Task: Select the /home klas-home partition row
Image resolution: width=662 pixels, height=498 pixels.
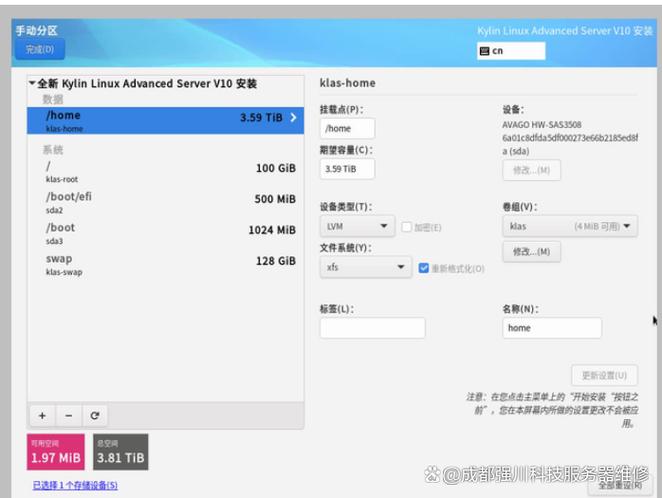Action: click(166, 121)
